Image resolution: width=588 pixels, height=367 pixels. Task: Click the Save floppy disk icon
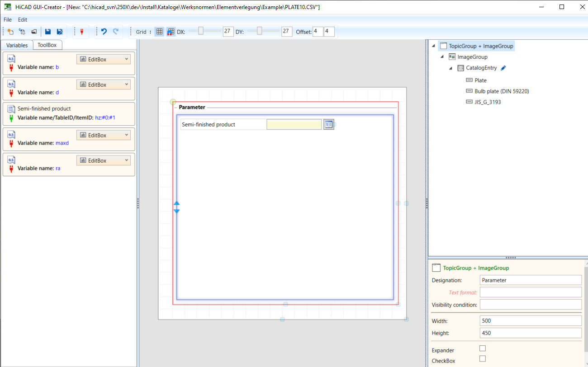(x=48, y=32)
